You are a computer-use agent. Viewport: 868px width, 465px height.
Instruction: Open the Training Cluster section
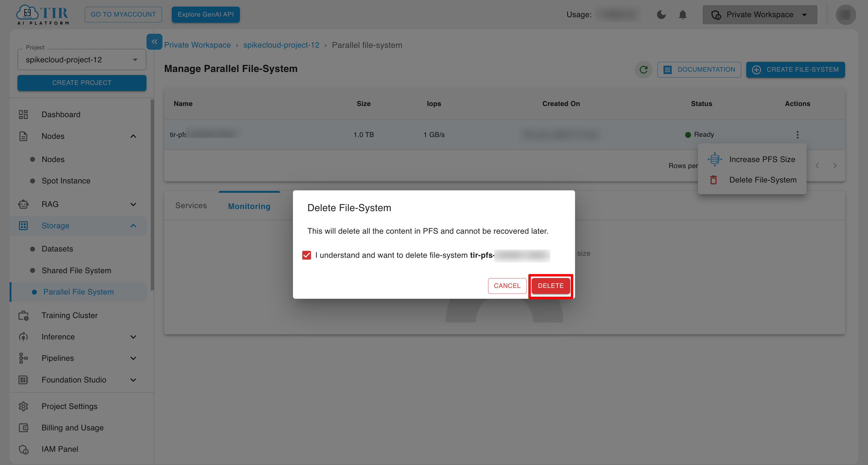tap(69, 315)
